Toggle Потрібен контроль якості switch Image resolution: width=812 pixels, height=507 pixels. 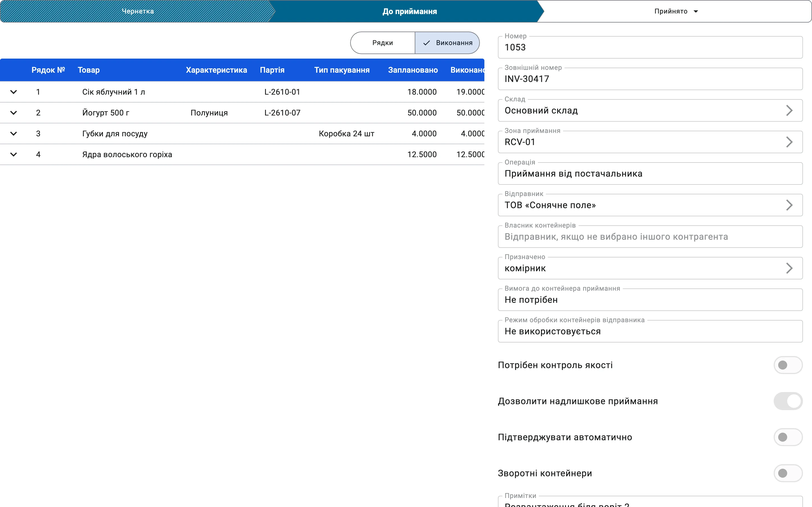coord(788,365)
